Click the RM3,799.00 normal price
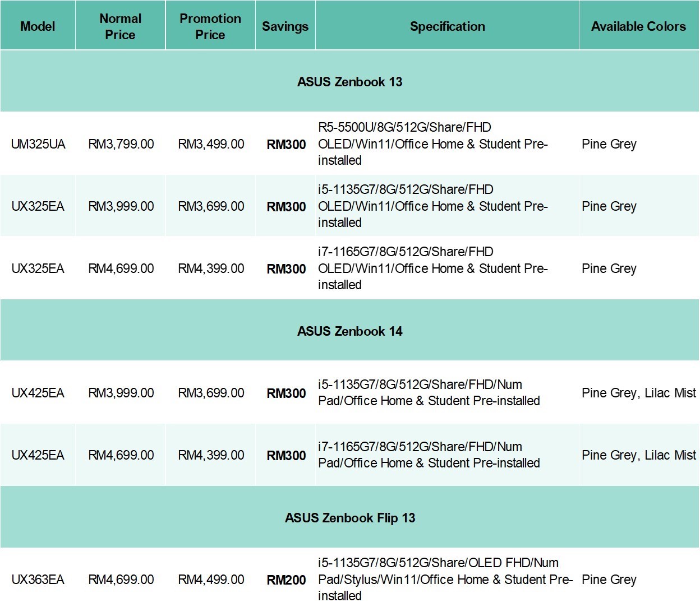The image size is (700, 607). [121, 144]
